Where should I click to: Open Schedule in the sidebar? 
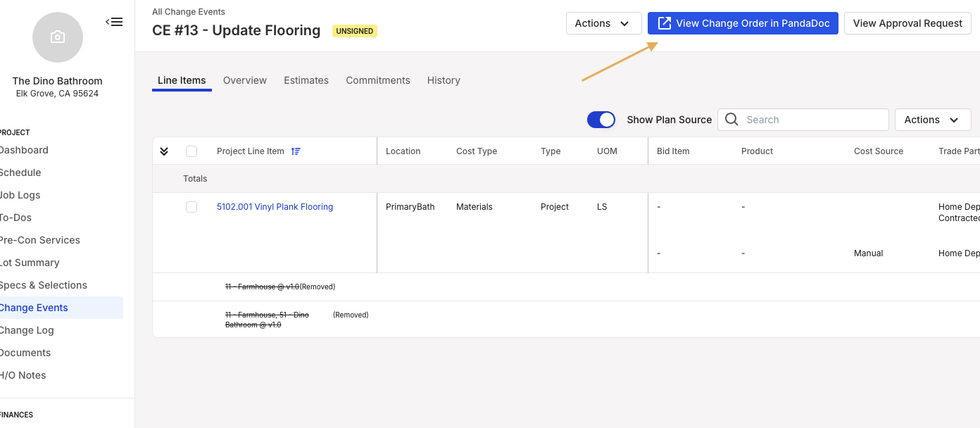(20, 172)
